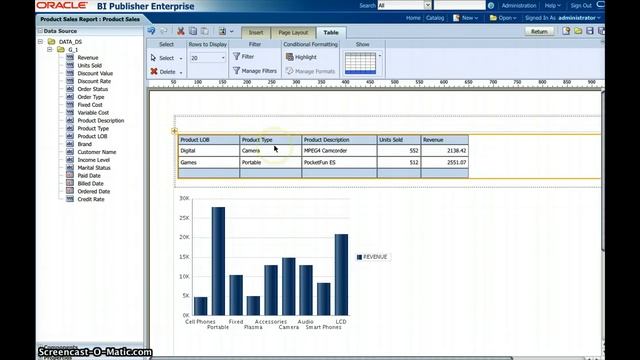Switch to the Insert tab

pyautogui.click(x=256, y=33)
